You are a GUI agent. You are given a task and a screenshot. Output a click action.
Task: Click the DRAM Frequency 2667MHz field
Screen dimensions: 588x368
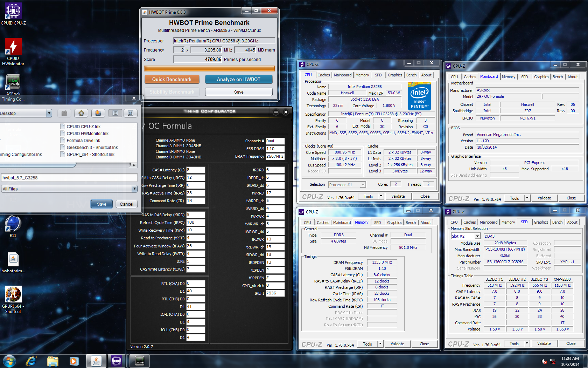275,157
